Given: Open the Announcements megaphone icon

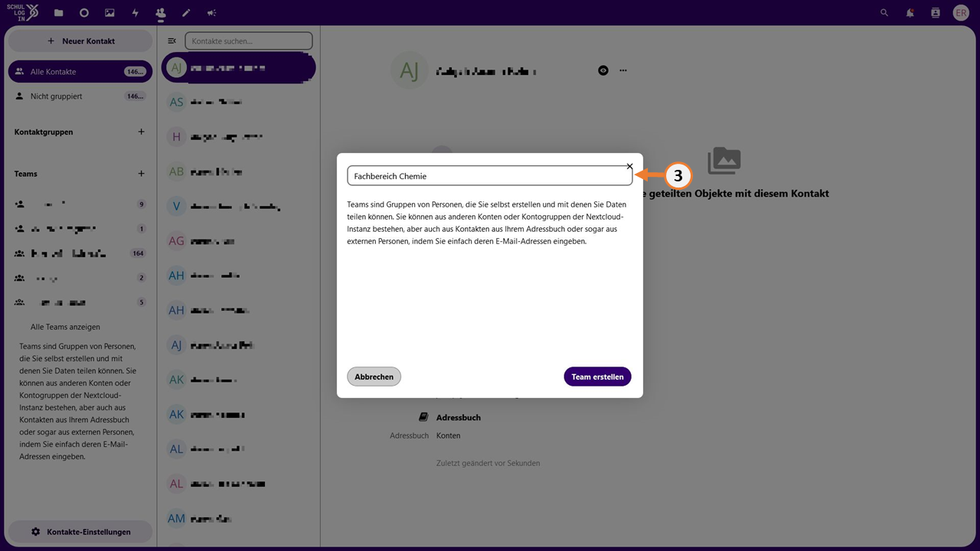Looking at the screenshot, I should point(211,13).
